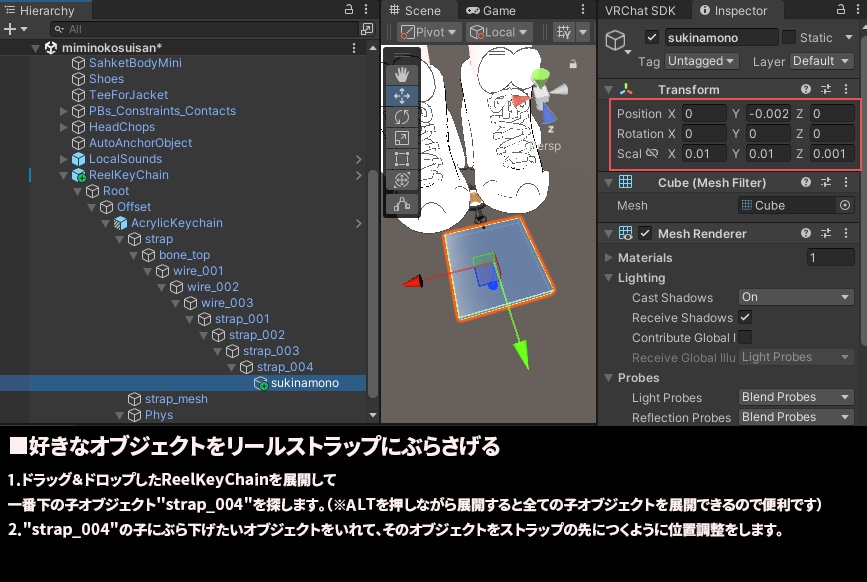Click the Cube mesh object picker

click(x=845, y=204)
